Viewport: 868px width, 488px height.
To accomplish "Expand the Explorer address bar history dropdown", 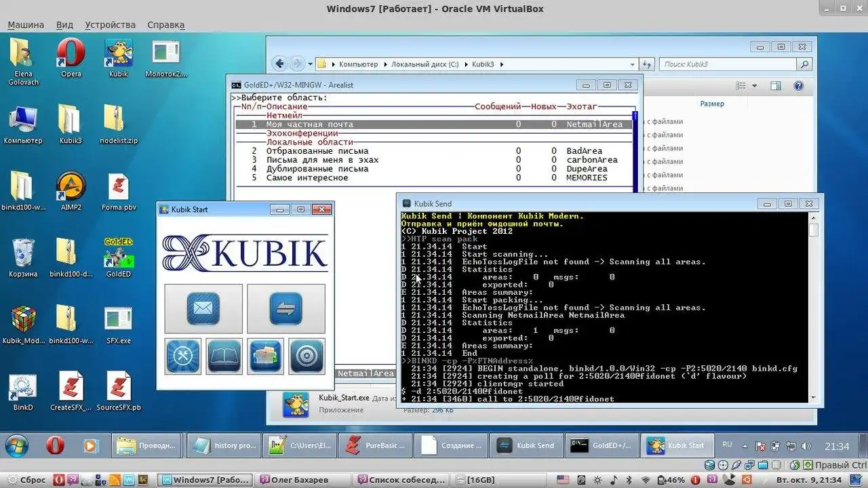I will [x=633, y=64].
